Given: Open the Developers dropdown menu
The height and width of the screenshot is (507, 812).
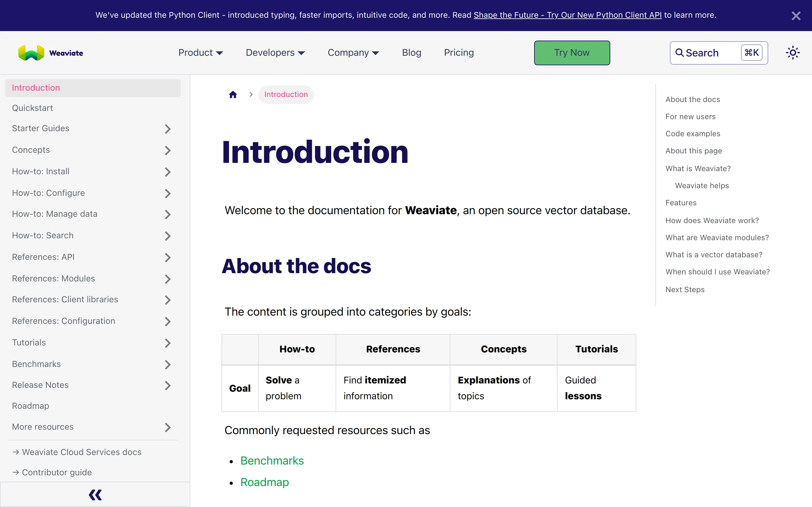Looking at the screenshot, I should coord(275,53).
